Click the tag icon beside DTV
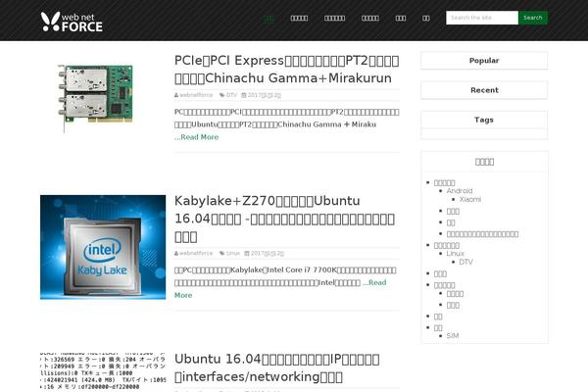 click(222, 95)
